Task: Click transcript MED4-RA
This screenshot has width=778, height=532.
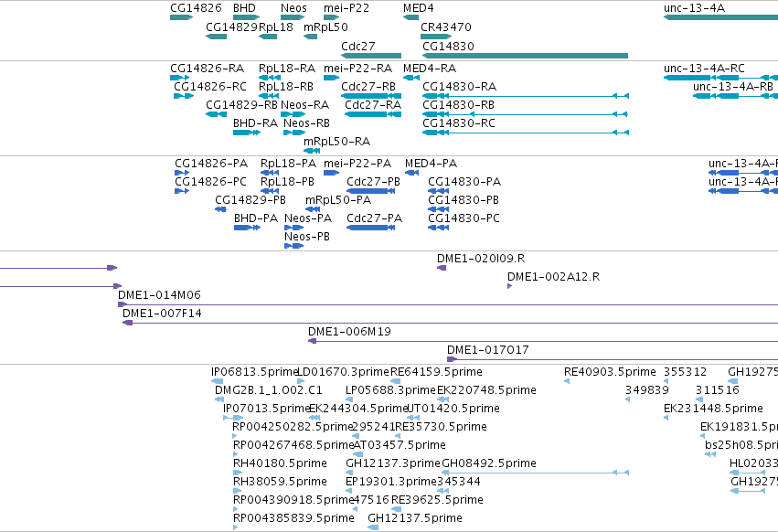Action: 411,78
